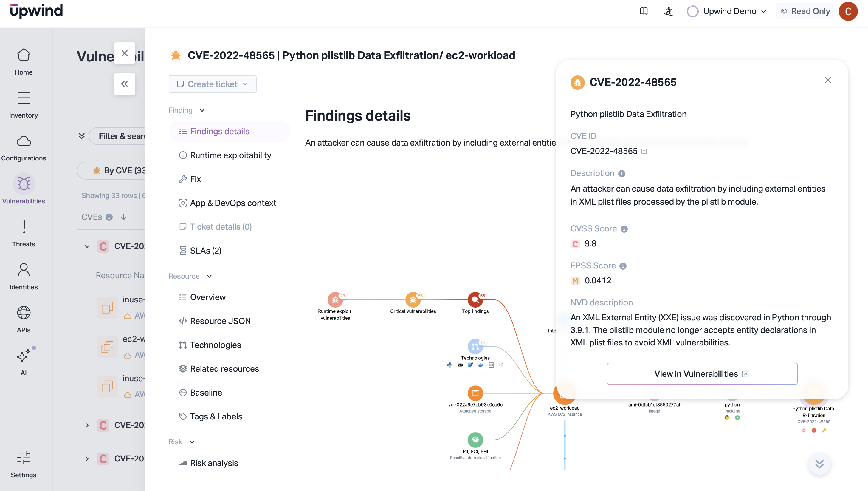Image resolution: width=868 pixels, height=491 pixels.
Task: Click View in Vulnerabilities button
Action: click(x=702, y=374)
